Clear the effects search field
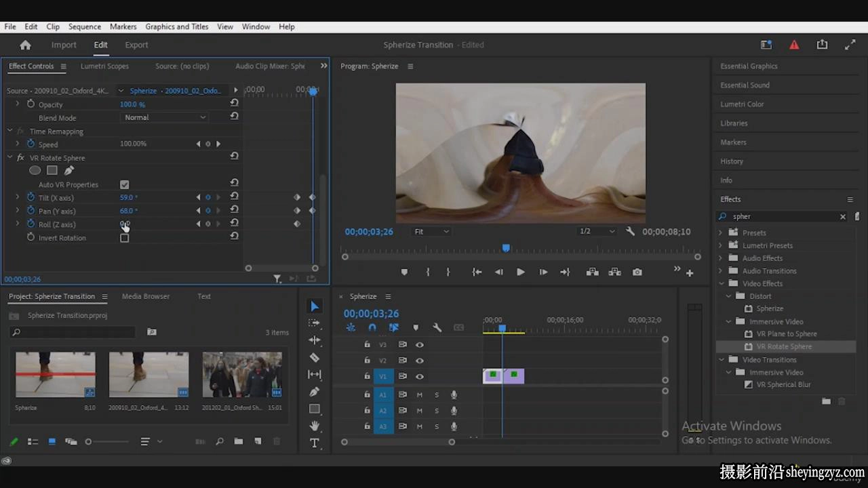Image resolution: width=868 pixels, height=488 pixels. 843,217
